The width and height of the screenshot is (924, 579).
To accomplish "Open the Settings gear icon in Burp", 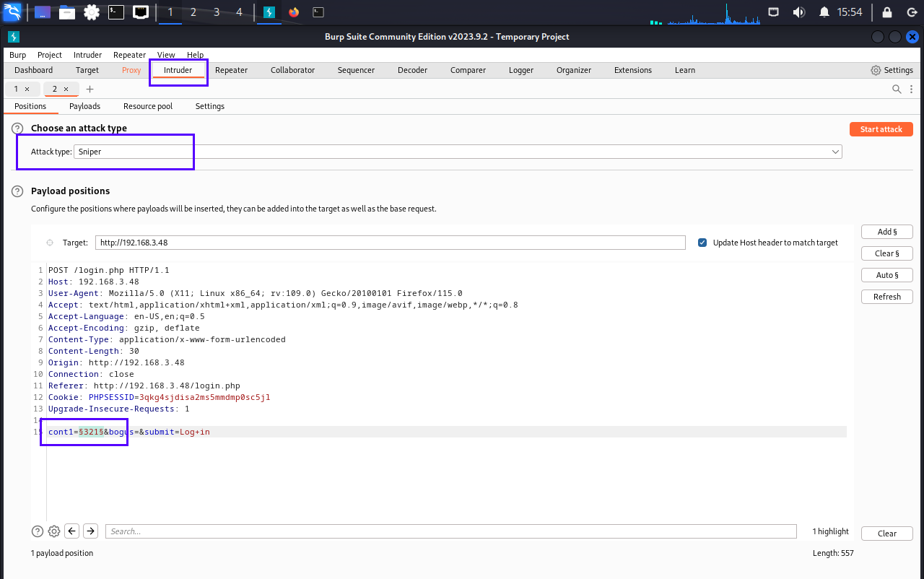I will point(876,70).
